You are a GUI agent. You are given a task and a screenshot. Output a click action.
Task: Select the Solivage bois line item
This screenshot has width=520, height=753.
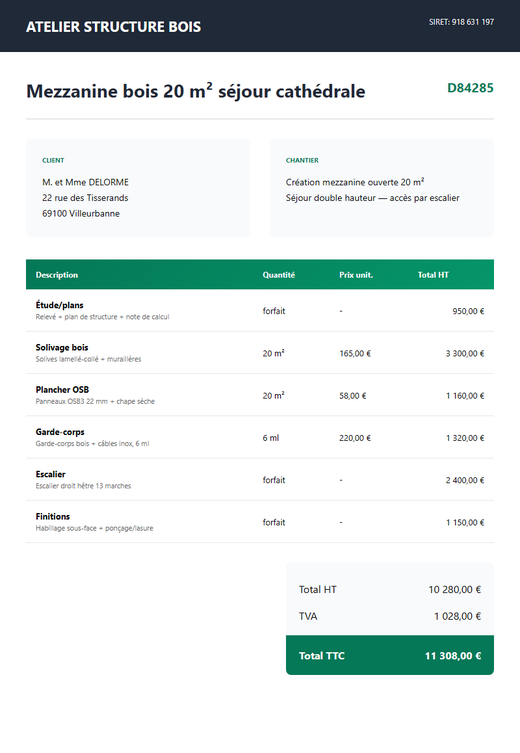point(260,352)
